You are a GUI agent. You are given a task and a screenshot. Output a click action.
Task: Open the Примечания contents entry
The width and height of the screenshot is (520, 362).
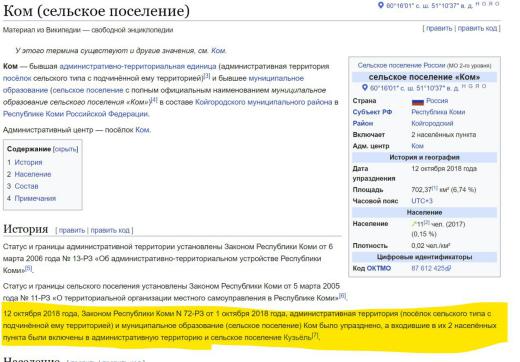35,198
